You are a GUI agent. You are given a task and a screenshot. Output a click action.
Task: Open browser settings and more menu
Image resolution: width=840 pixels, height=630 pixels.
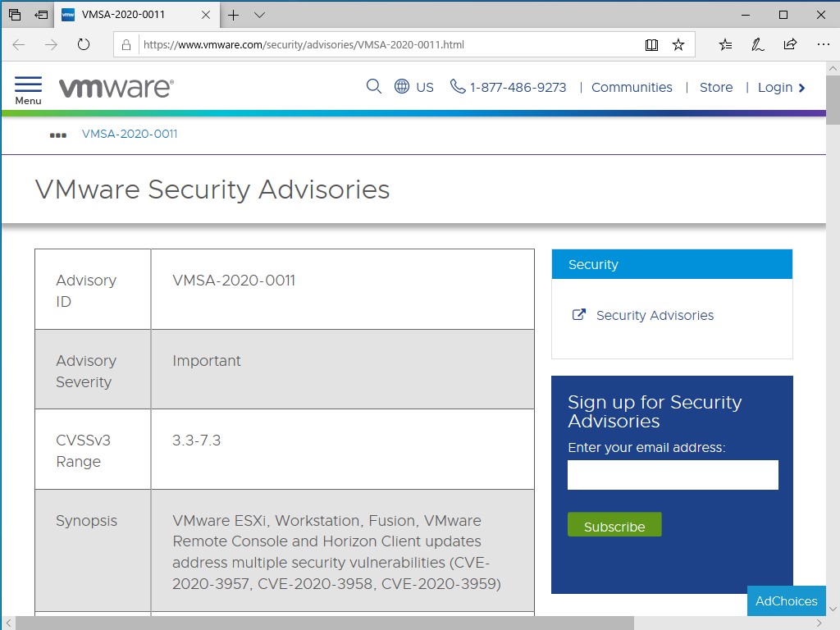[x=823, y=45]
